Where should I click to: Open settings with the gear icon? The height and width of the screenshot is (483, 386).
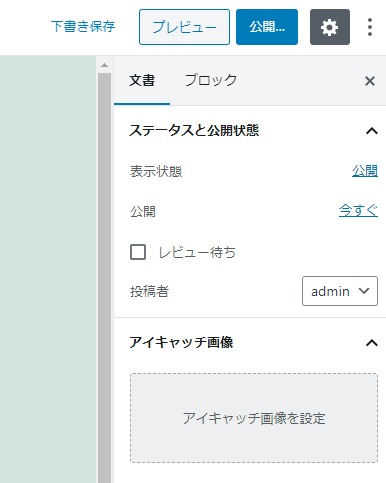(x=330, y=27)
